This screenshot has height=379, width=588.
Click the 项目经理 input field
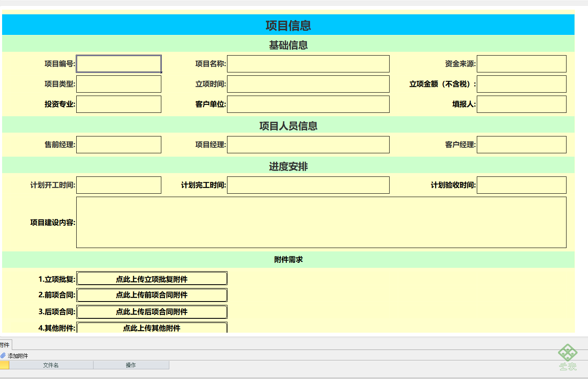pos(308,144)
